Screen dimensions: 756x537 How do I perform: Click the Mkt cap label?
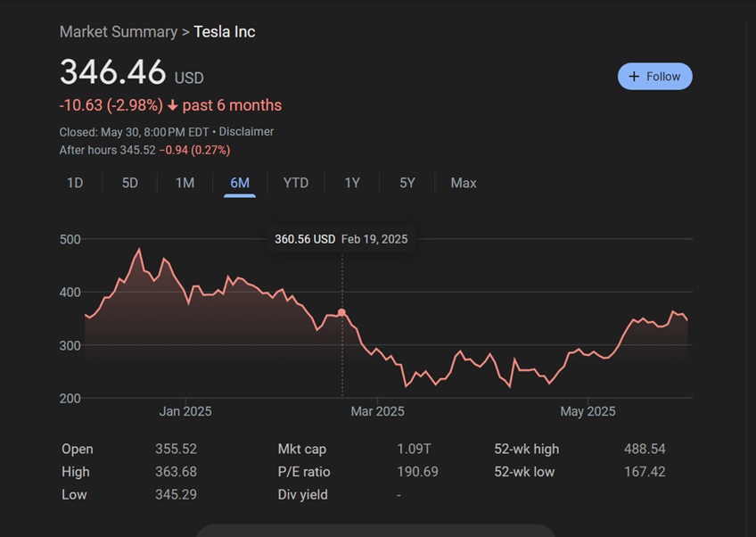coord(302,449)
